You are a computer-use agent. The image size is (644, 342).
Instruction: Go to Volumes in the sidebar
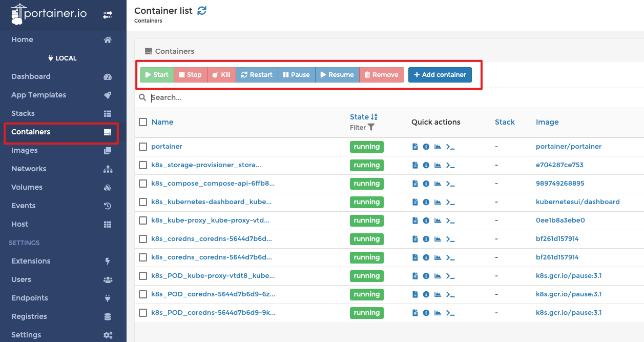pos(63,187)
